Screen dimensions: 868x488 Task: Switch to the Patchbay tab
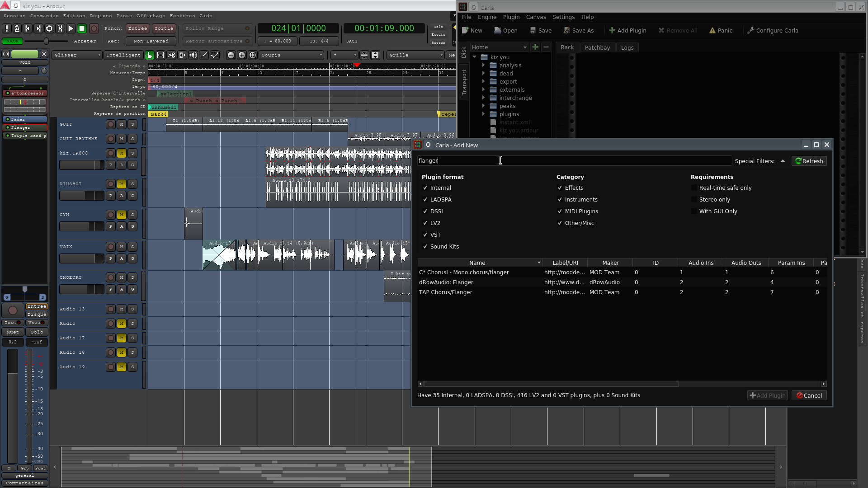597,47
